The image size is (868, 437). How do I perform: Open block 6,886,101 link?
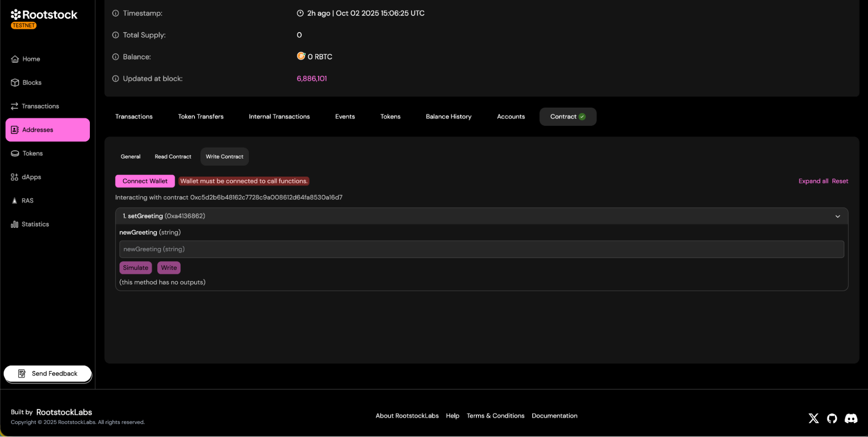click(x=311, y=79)
